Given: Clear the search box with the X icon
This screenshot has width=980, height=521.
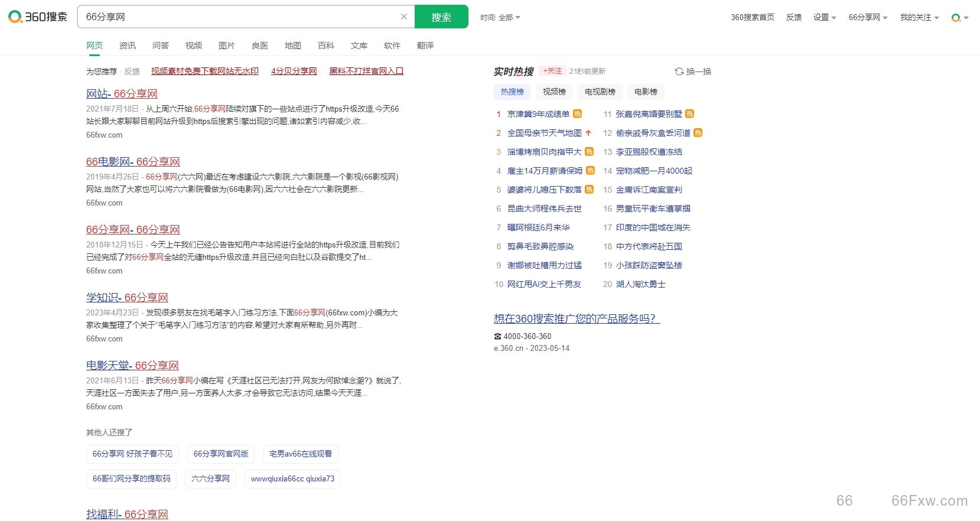Looking at the screenshot, I should (x=404, y=17).
